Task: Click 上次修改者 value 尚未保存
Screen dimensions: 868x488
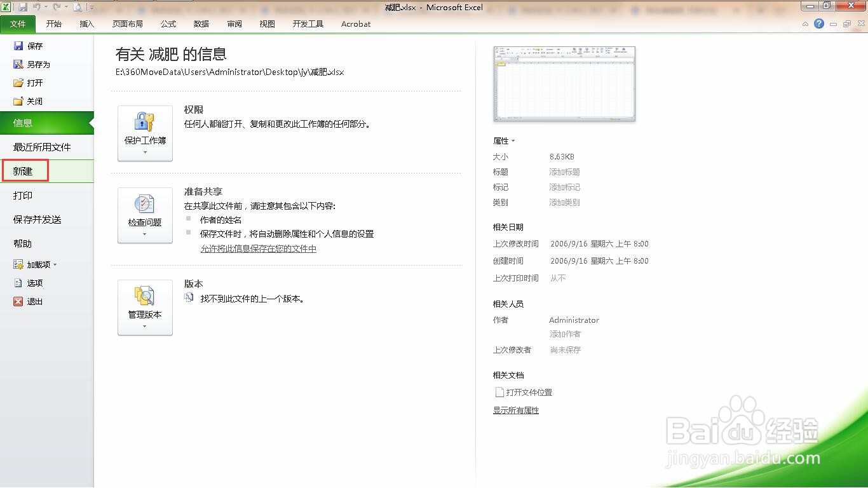Action: coord(566,350)
